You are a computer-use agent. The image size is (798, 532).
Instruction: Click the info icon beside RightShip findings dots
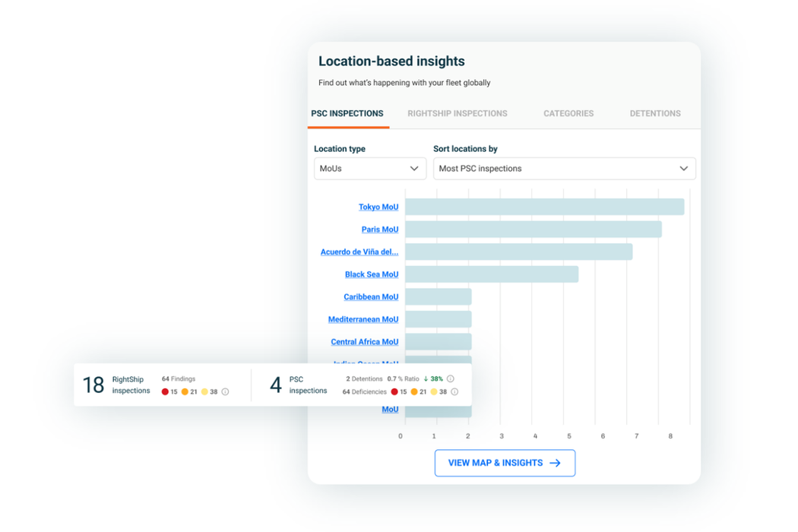coord(225,391)
